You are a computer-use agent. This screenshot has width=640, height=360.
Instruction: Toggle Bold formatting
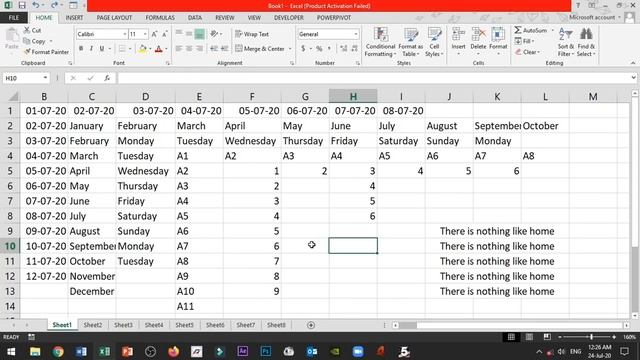click(81, 49)
